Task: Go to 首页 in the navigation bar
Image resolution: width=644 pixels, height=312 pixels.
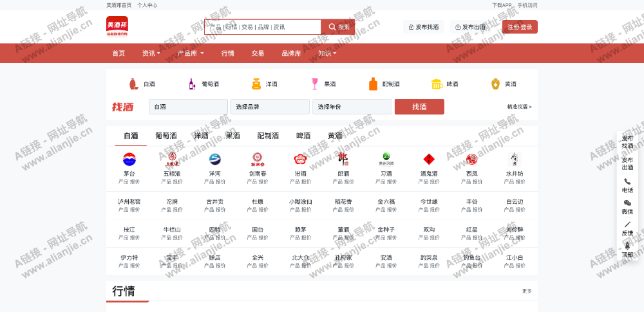Action: point(118,53)
